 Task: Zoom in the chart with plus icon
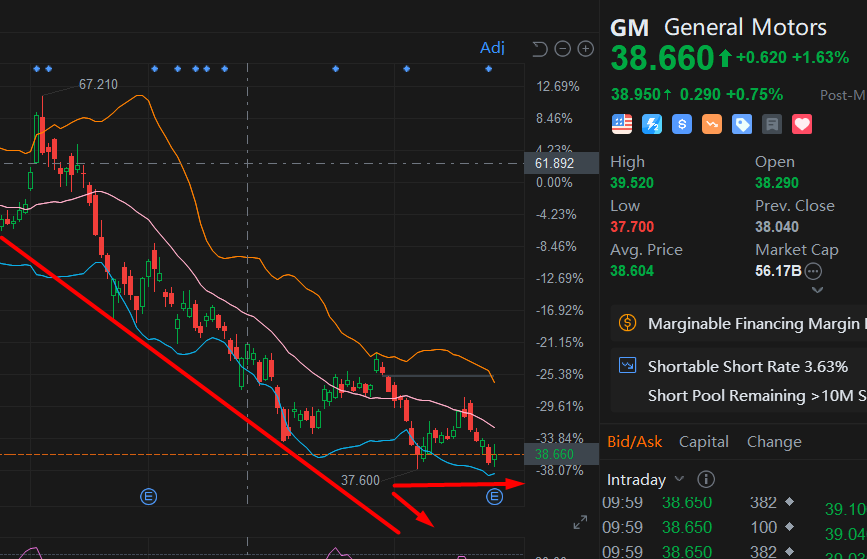[586, 49]
